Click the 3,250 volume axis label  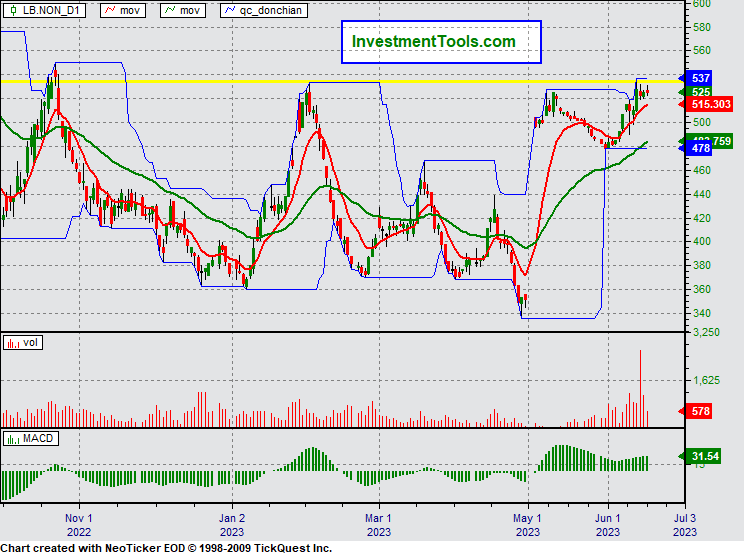[x=706, y=333]
